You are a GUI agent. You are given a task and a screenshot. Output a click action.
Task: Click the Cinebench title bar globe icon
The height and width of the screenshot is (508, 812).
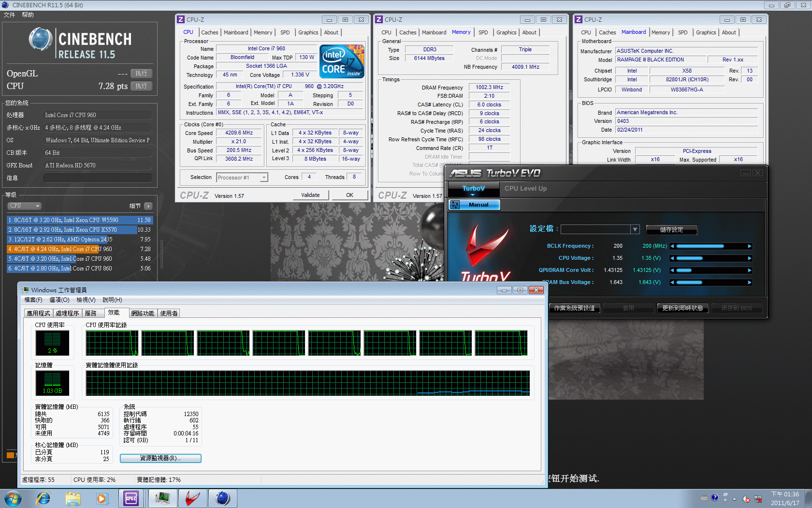click(5, 5)
